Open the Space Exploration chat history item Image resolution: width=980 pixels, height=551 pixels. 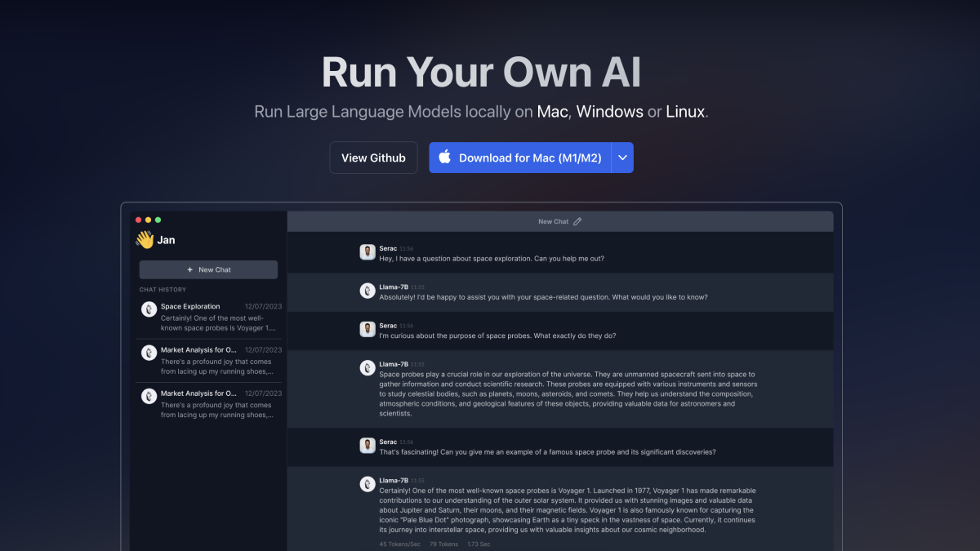click(211, 317)
